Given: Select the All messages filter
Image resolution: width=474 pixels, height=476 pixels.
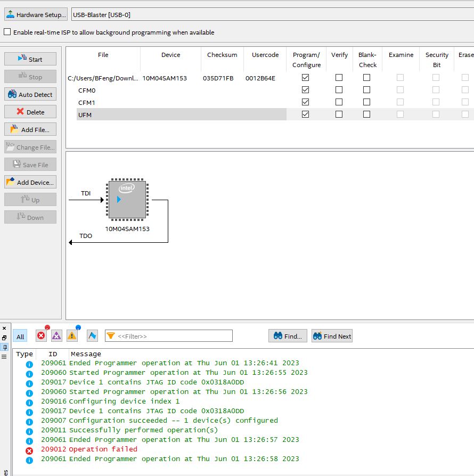Looking at the screenshot, I should (x=20, y=337).
